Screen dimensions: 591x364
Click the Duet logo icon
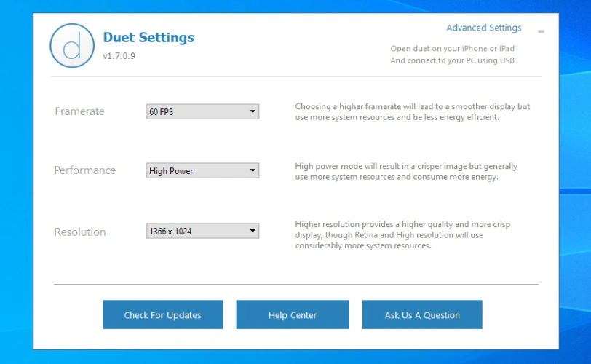pyautogui.click(x=72, y=46)
